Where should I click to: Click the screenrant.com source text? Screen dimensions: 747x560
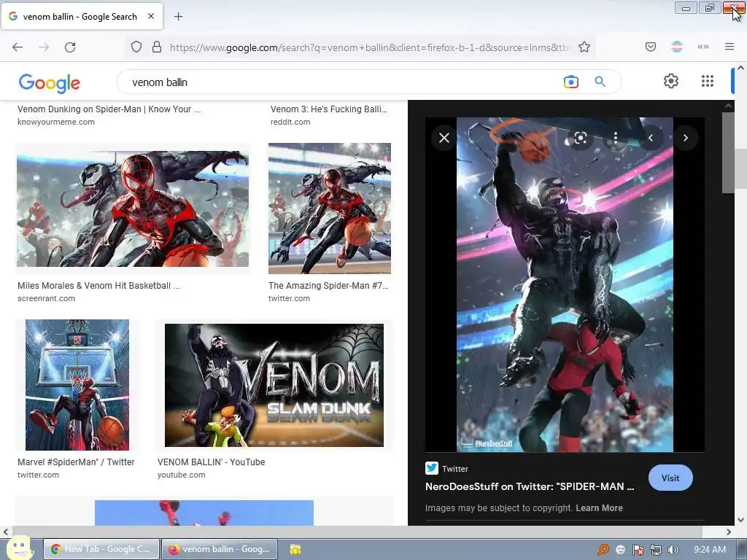click(46, 298)
